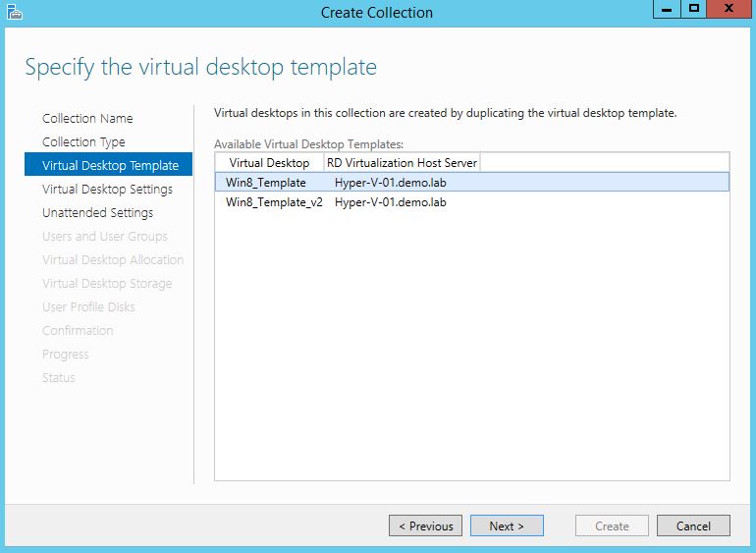Go to Collection Name step
This screenshot has height=553, width=756.
[x=87, y=119]
